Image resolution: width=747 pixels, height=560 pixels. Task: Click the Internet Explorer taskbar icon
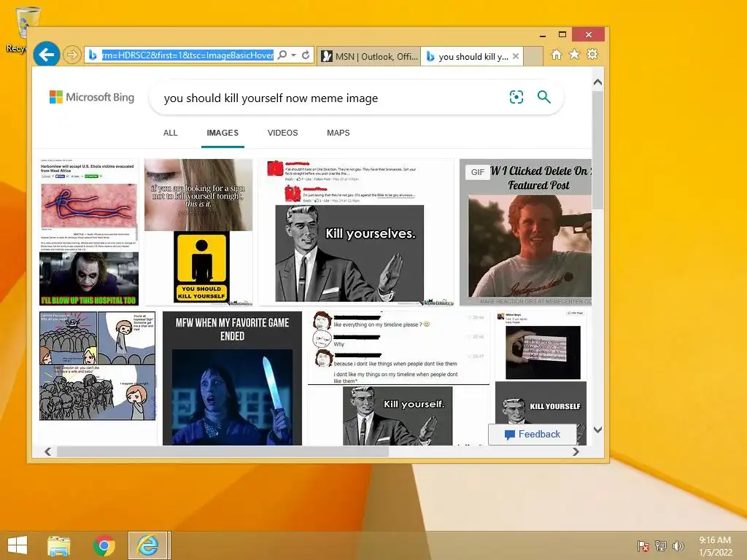[148, 545]
